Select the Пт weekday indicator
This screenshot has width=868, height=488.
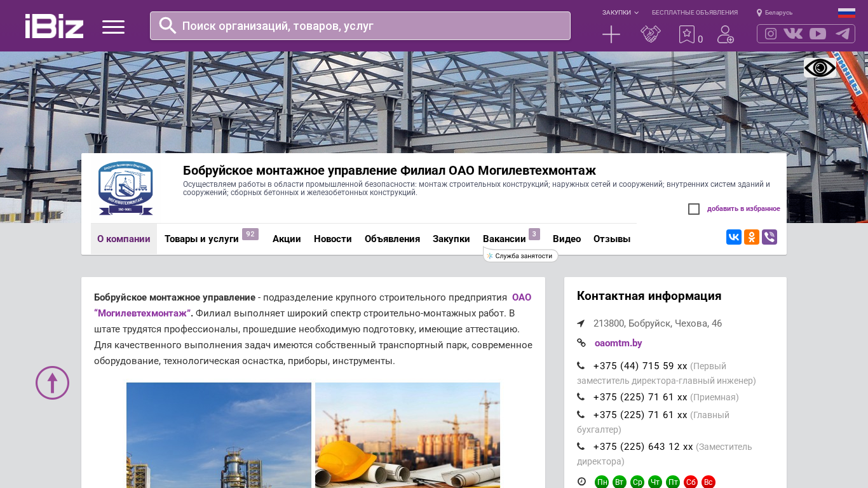click(x=673, y=482)
